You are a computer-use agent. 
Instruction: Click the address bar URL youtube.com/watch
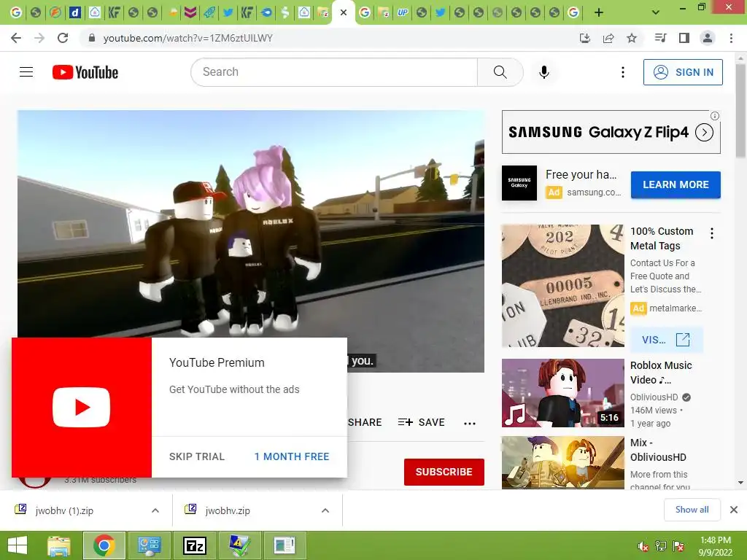click(x=187, y=38)
